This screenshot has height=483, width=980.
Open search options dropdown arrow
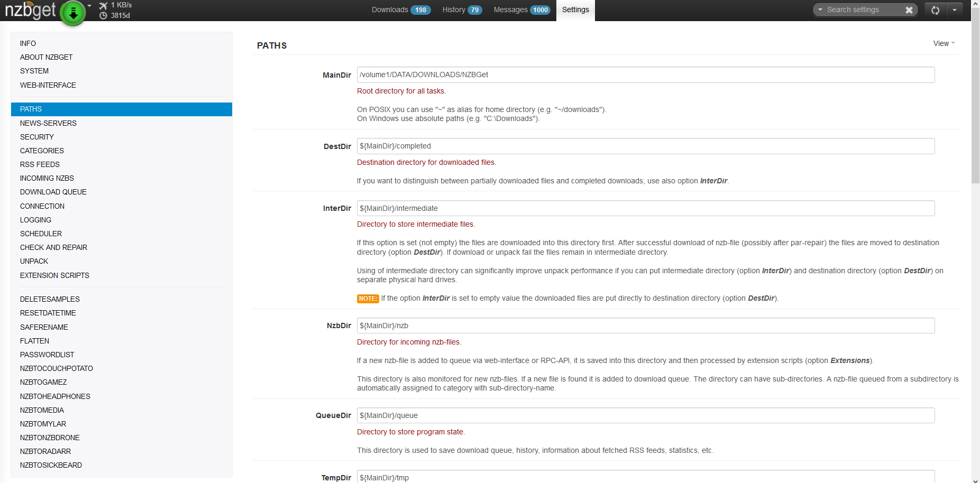coord(820,10)
